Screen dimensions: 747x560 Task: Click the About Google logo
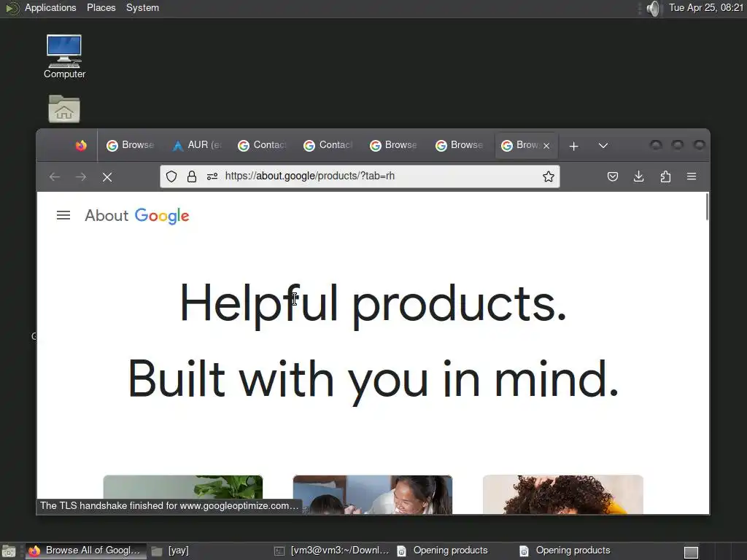[x=137, y=216]
